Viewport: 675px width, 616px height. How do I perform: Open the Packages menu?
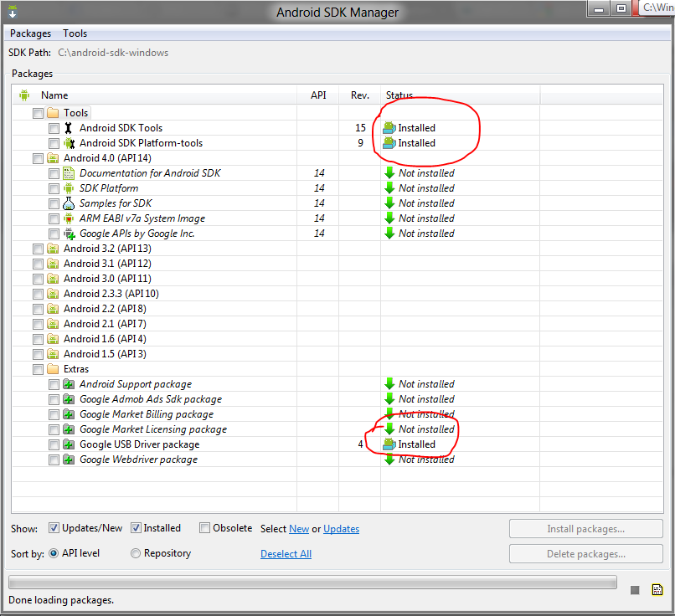point(30,33)
